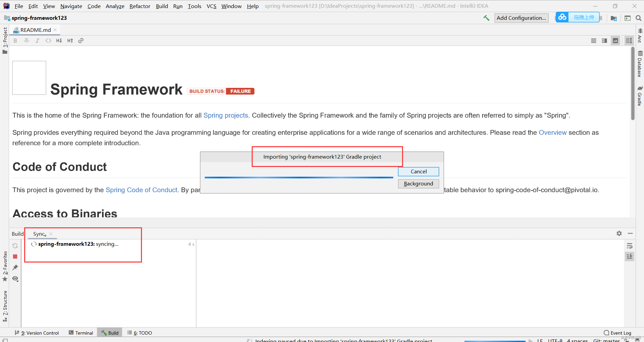Open Add Configuration dropdown
The height and width of the screenshot is (342, 644).
pos(521,18)
